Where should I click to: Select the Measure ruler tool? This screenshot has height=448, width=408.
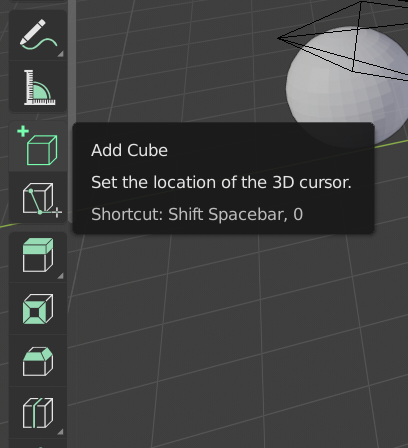tap(38, 87)
